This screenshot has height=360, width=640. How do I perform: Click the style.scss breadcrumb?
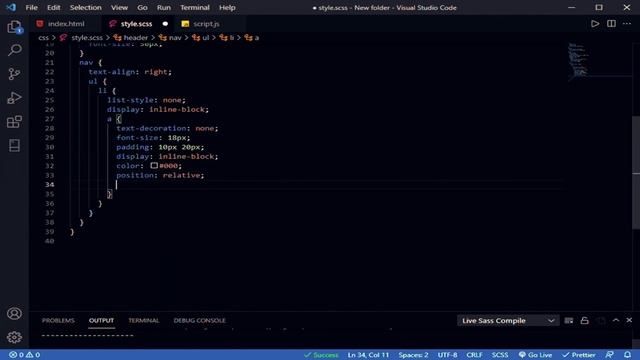87,38
